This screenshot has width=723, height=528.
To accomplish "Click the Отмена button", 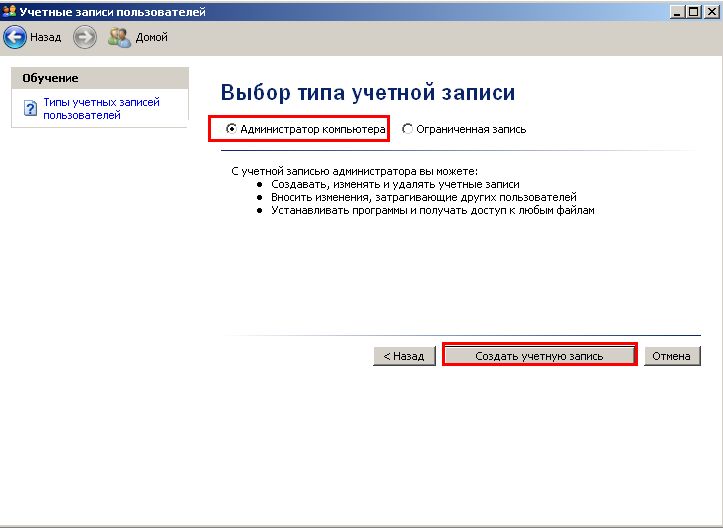I will pos(672,356).
